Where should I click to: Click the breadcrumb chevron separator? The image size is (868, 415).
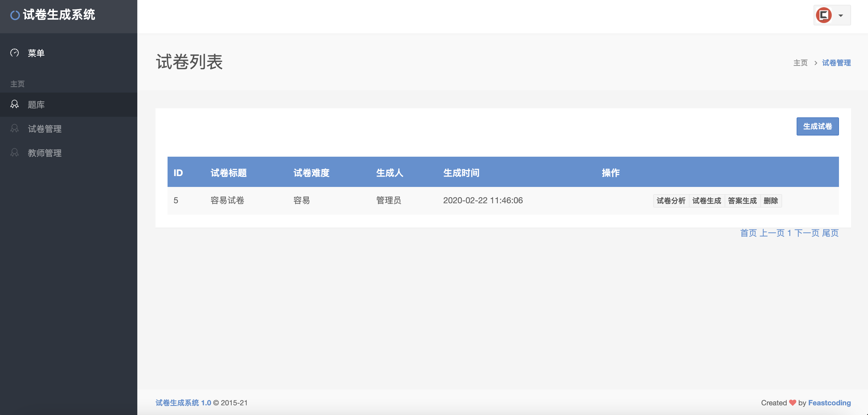pos(815,63)
